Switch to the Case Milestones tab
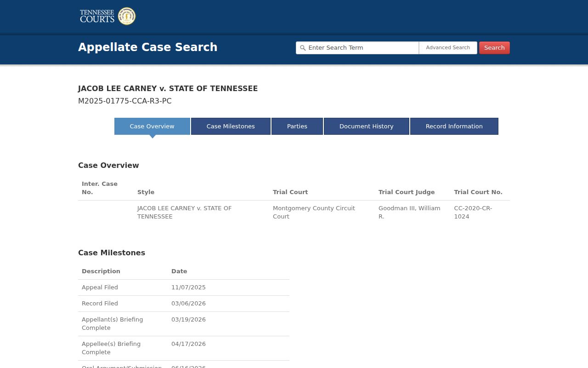The width and height of the screenshot is (588, 368). point(231,126)
